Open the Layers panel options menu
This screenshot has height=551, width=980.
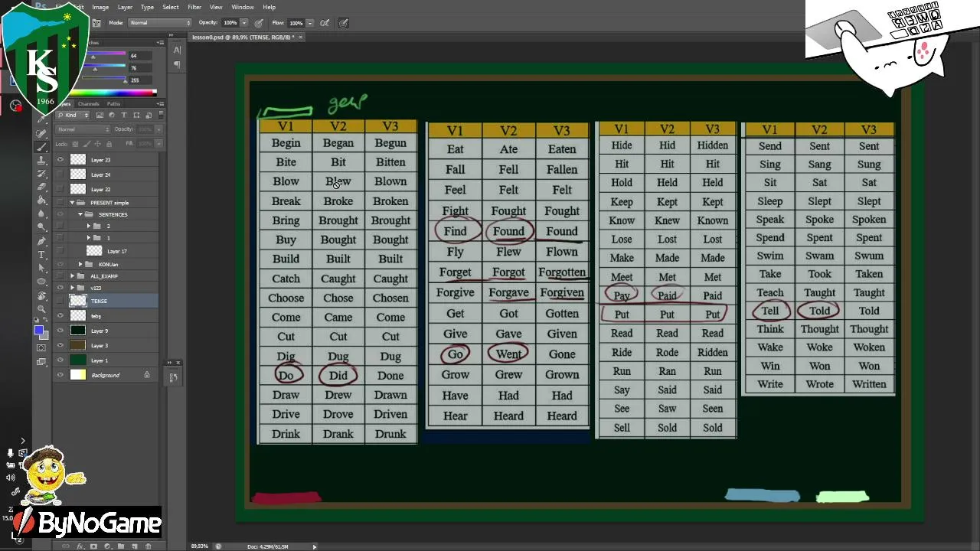[159, 103]
